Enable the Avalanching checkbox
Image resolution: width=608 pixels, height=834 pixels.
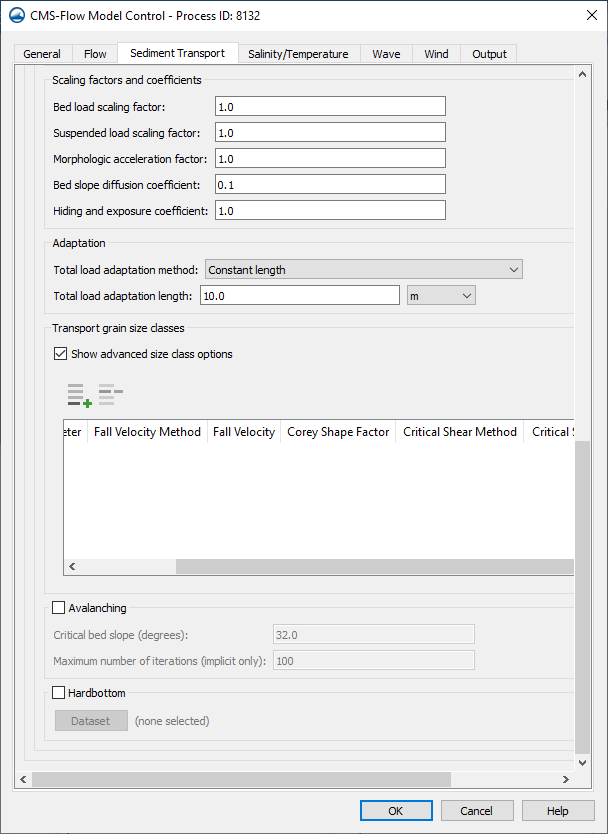tap(59, 607)
